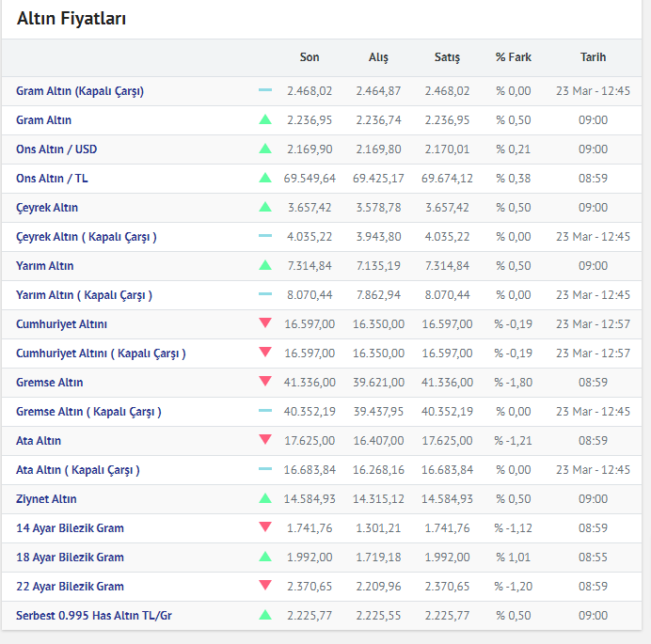Select the 18 Ayar Bilezik time 08:55
The width and height of the screenshot is (651, 644).
click(x=594, y=558)
